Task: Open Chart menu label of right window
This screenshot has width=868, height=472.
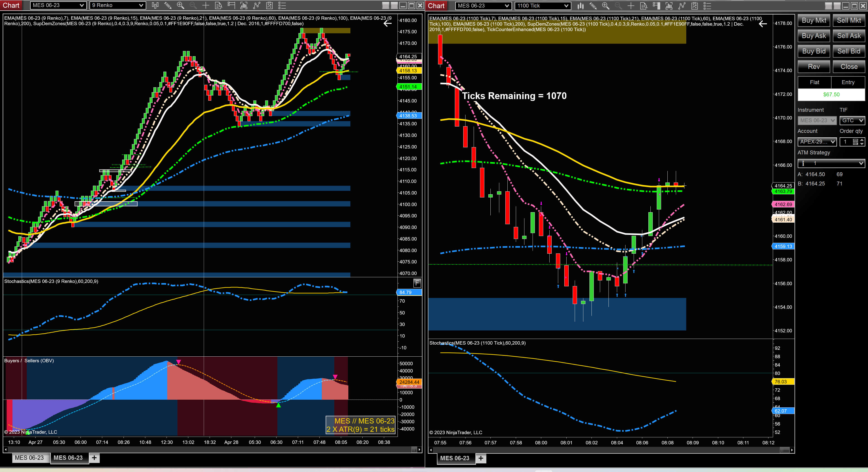Action: (436, 6)
